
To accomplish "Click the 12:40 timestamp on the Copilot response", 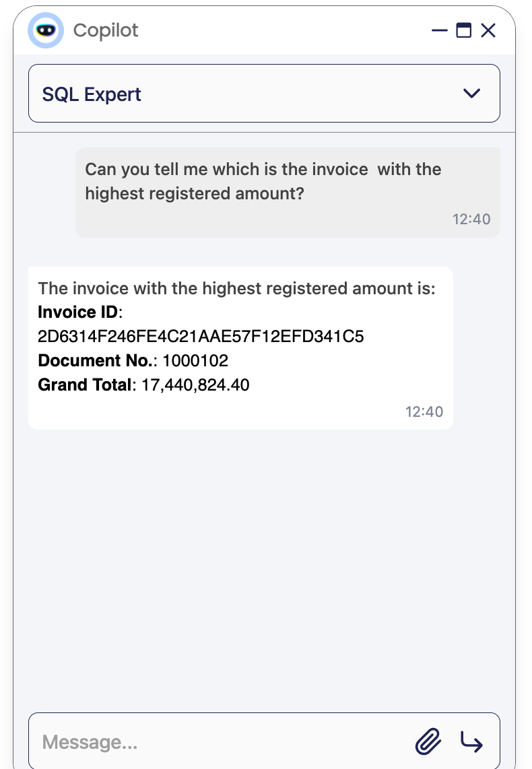I will tap(424, 411).
